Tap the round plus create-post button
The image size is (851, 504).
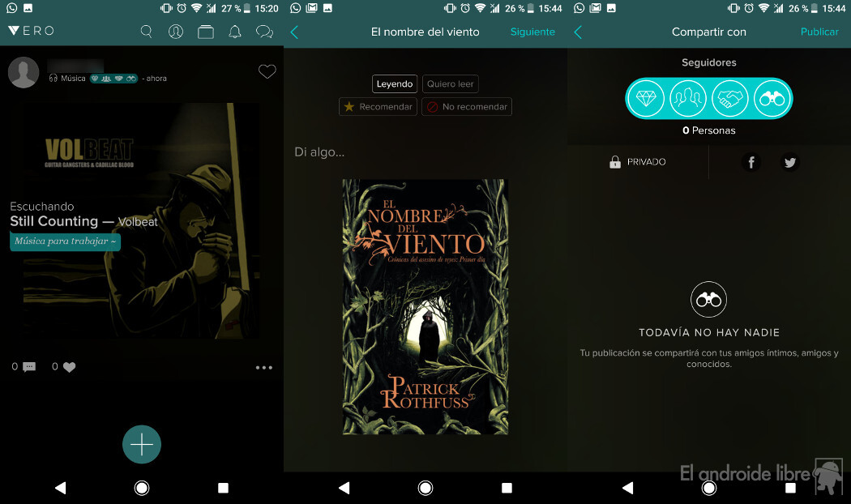point(142,444)
